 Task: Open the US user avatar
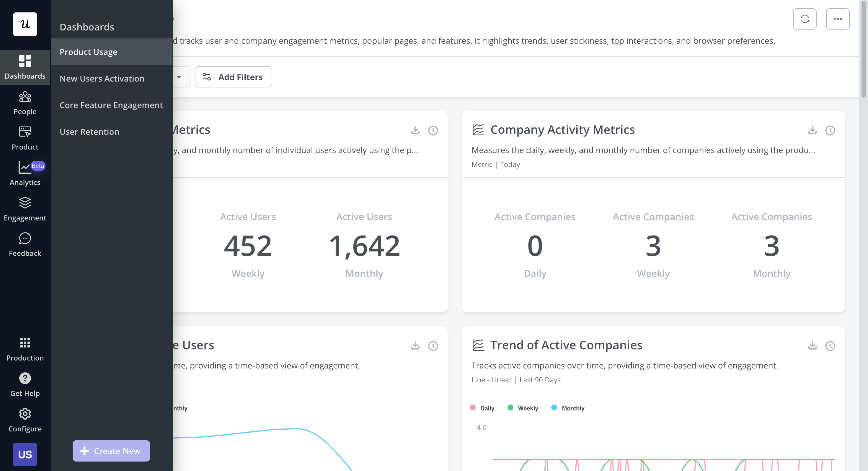pos(25,454)
